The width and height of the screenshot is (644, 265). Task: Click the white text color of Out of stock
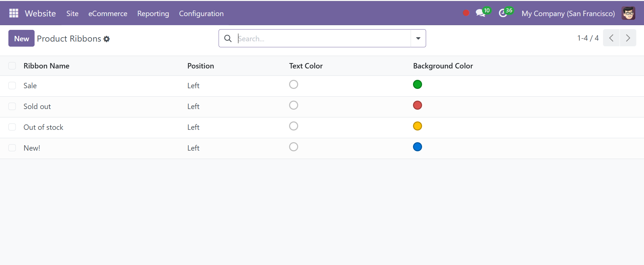coord(293,126)
